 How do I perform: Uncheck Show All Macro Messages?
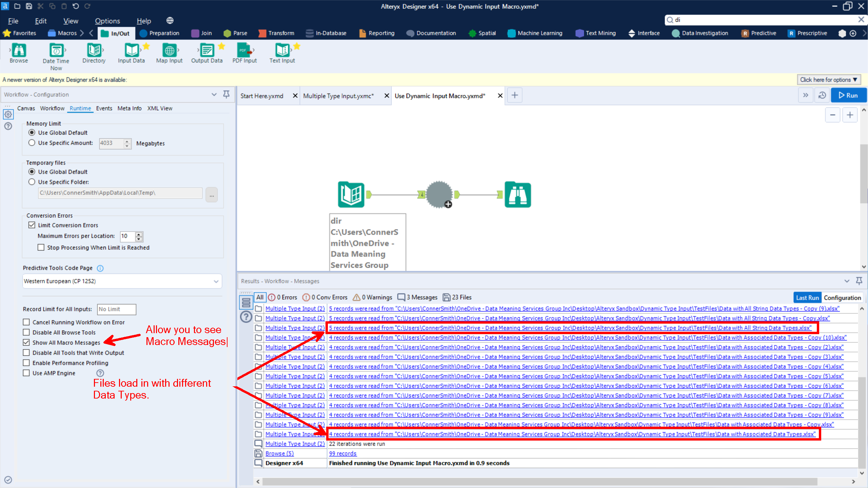(x=26, y=342)
